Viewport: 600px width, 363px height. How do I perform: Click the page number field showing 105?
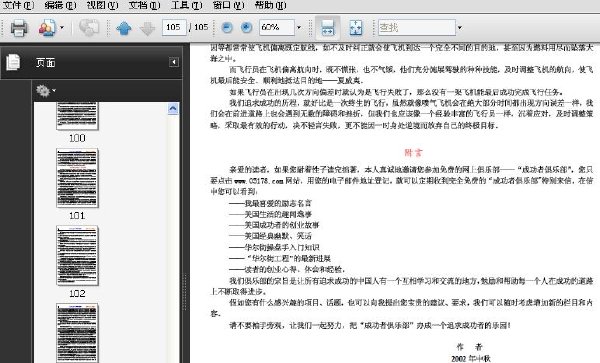point(174,27)
